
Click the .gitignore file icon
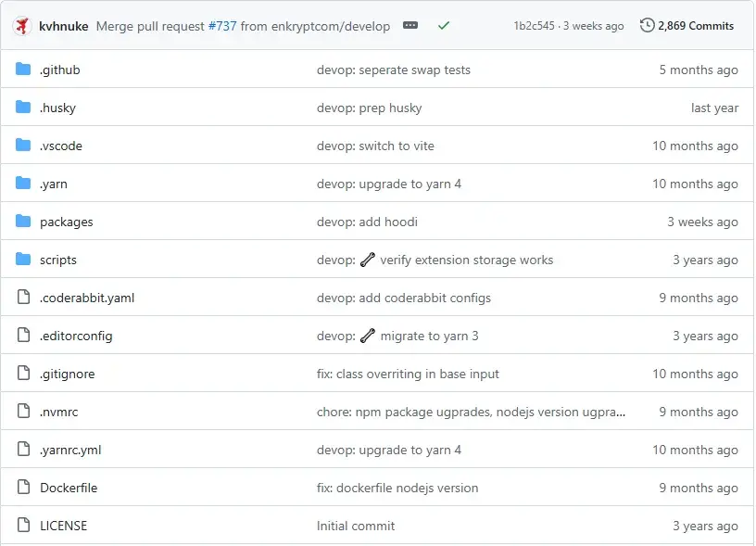(x=24, y=374)
